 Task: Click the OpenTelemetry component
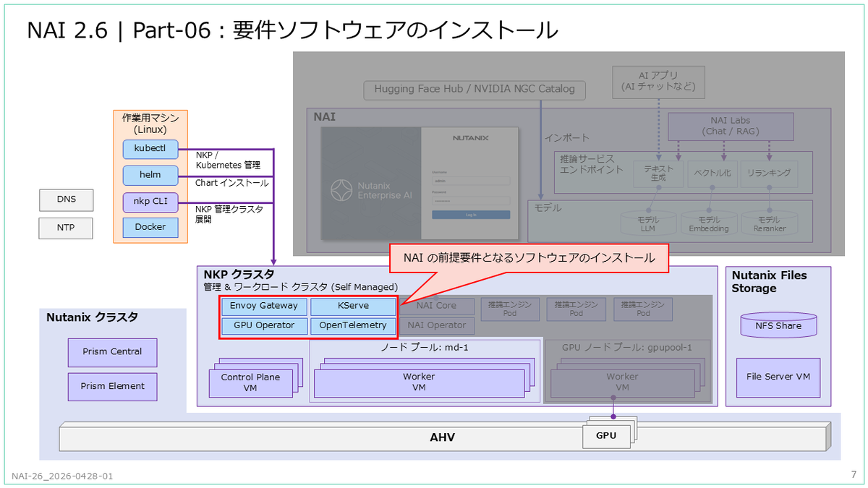point(354,326)
